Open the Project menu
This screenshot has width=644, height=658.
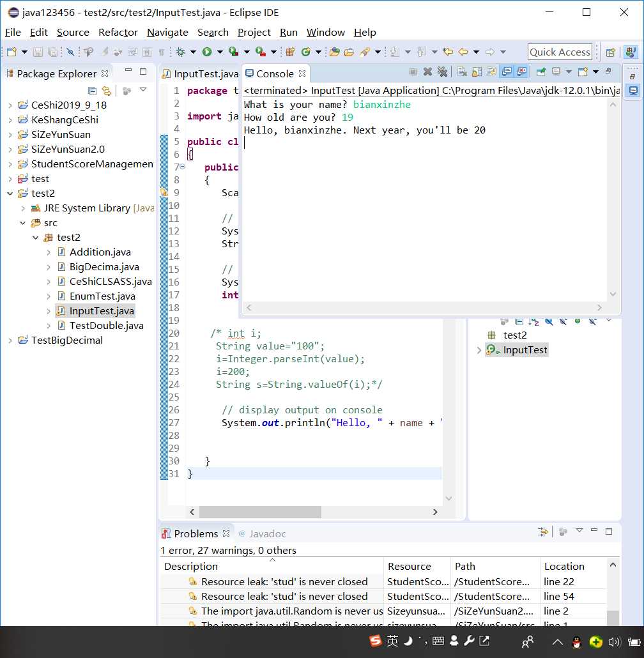pos(254,33)
